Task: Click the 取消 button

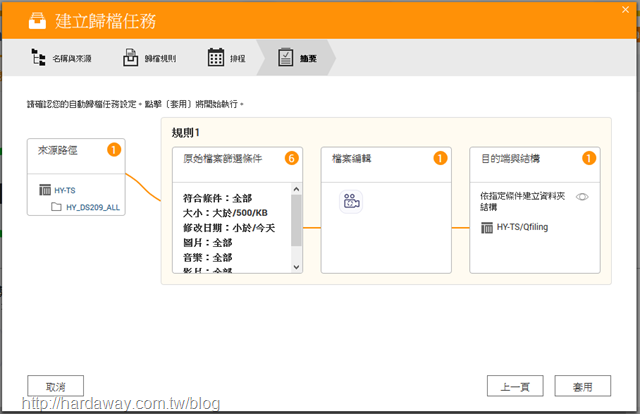Action: 56,386
